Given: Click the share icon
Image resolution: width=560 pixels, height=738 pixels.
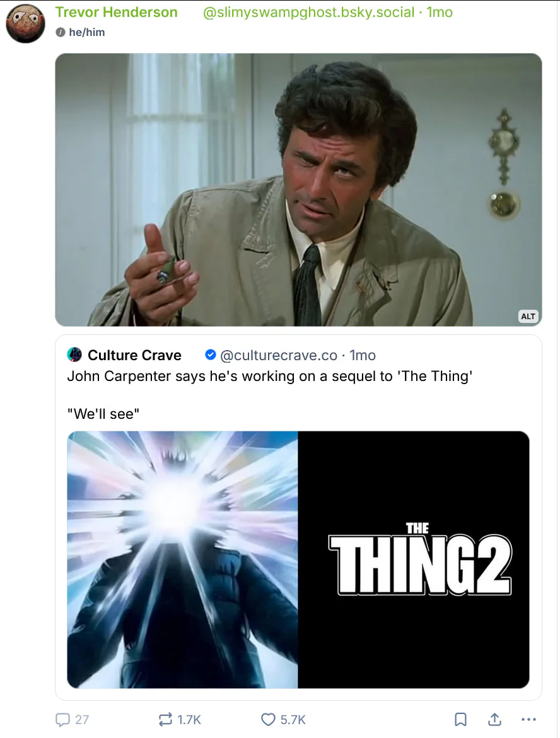Looking at the screenshot, I should click(x=495, y=719).
